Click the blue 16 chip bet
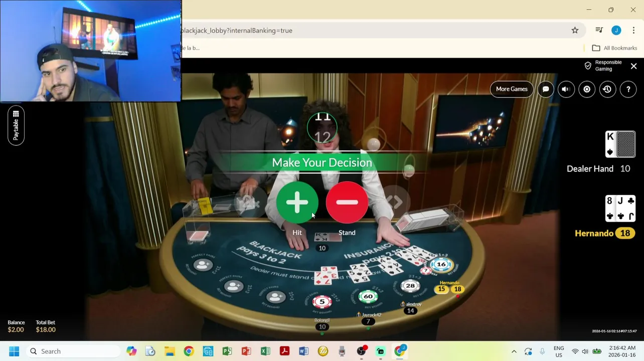 441,264
